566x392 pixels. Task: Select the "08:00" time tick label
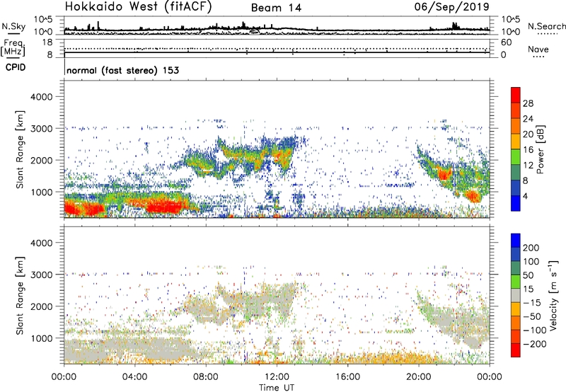206,377
